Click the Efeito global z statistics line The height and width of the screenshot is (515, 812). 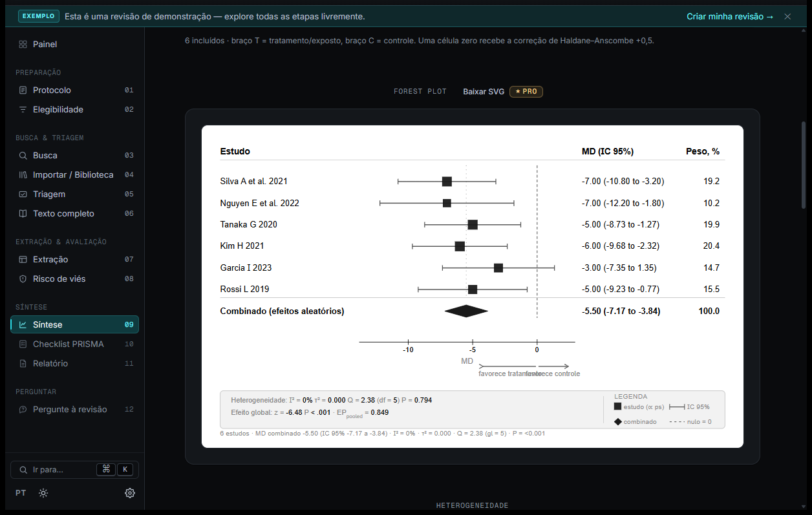point(310,412)
